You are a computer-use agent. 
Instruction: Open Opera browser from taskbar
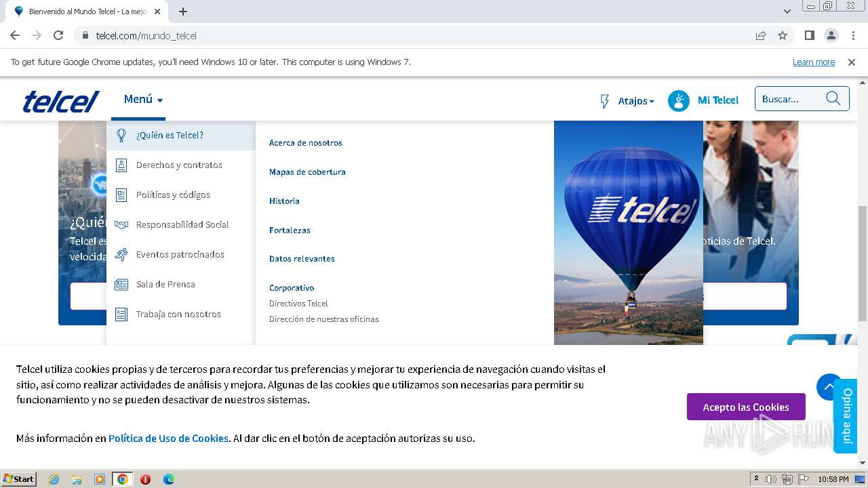145,479
